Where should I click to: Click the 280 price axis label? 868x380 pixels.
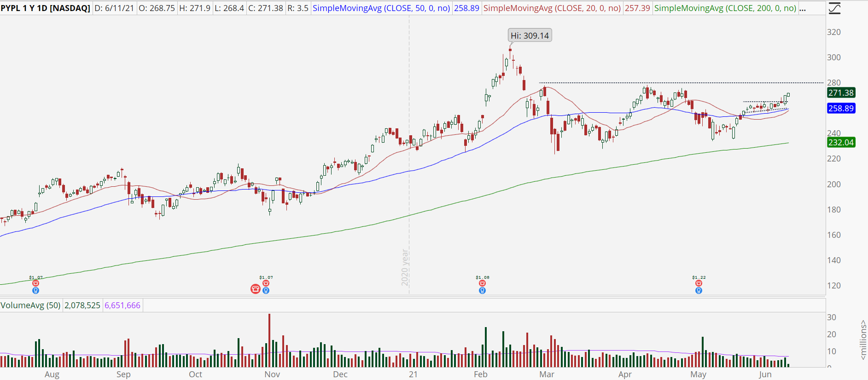coord(834,83)
